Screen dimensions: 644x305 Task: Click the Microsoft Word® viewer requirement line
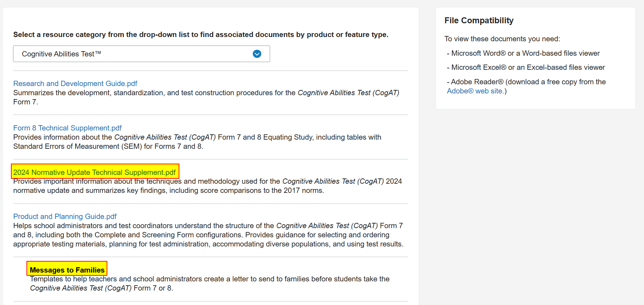click(x=523, y=53)
